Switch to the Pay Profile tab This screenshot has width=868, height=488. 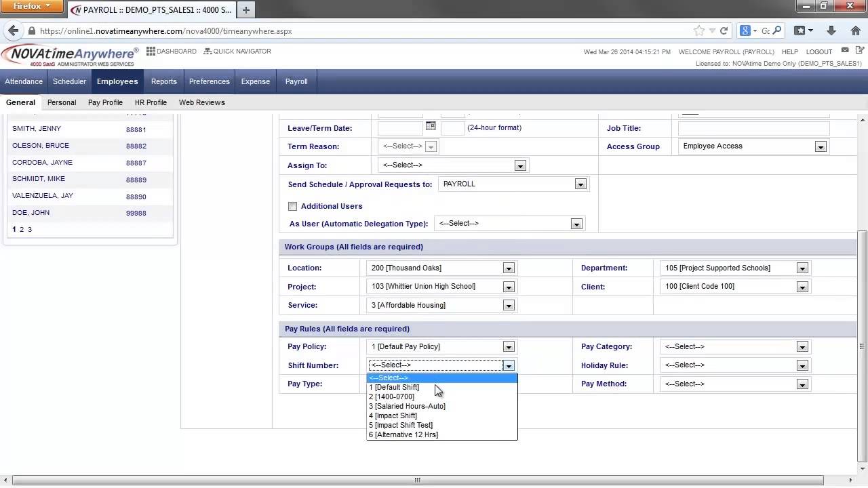[x=105, y=102]
